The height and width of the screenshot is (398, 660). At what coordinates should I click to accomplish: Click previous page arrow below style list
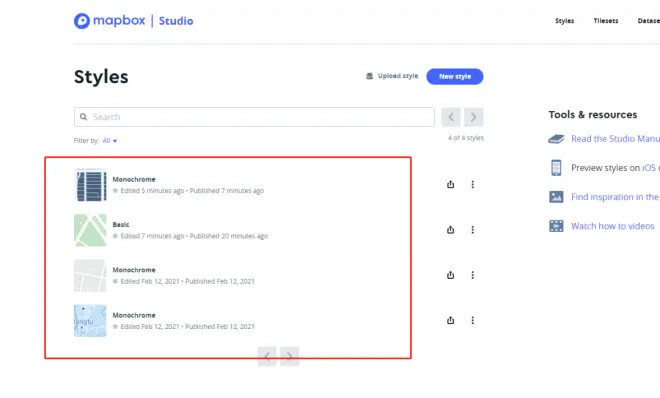(x=267, y=357)
